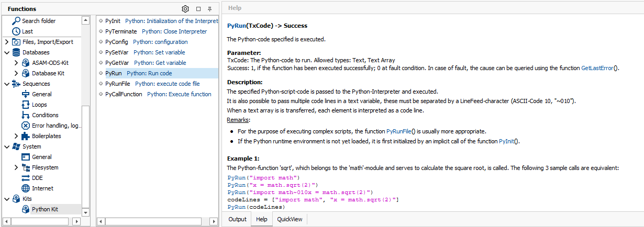The width and height of the screenshot is (644, 227).
Task: Click the maximize square icon in Functions header
Action: coord(198,9)
